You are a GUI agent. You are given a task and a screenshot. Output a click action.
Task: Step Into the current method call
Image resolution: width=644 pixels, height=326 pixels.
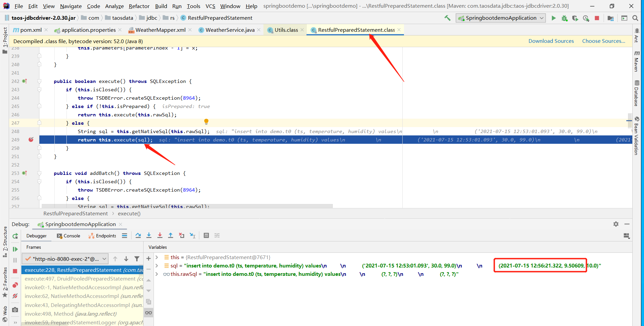click(149, 235)
